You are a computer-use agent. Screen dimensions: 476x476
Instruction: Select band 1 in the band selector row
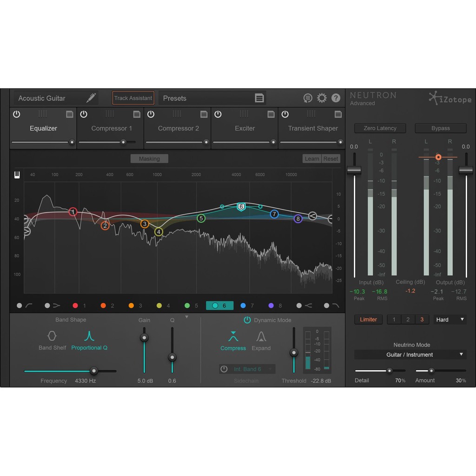tap(79, 305)
